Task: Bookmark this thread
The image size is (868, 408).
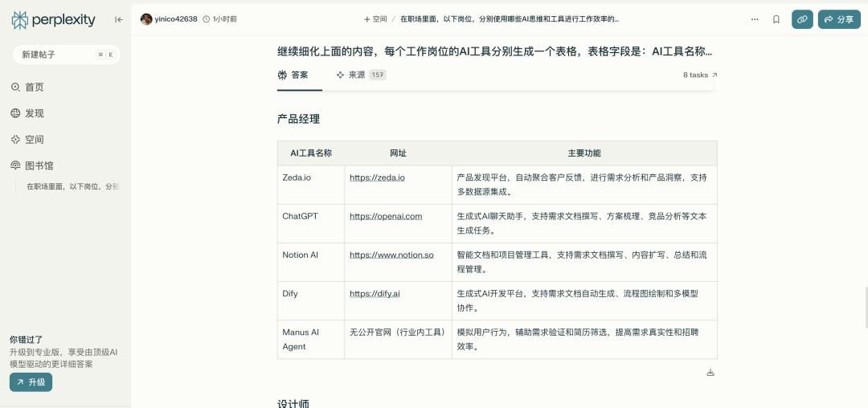Action: [x=776, y=19]
